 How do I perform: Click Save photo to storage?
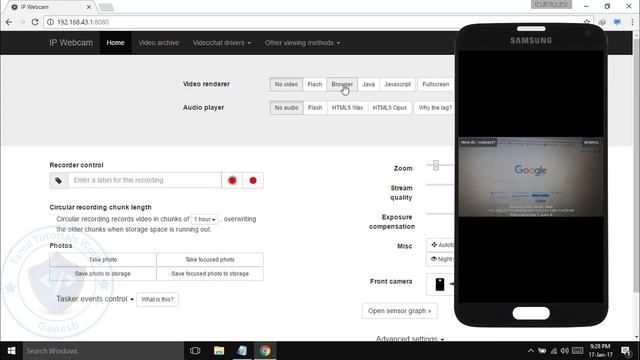pos(103,273)
